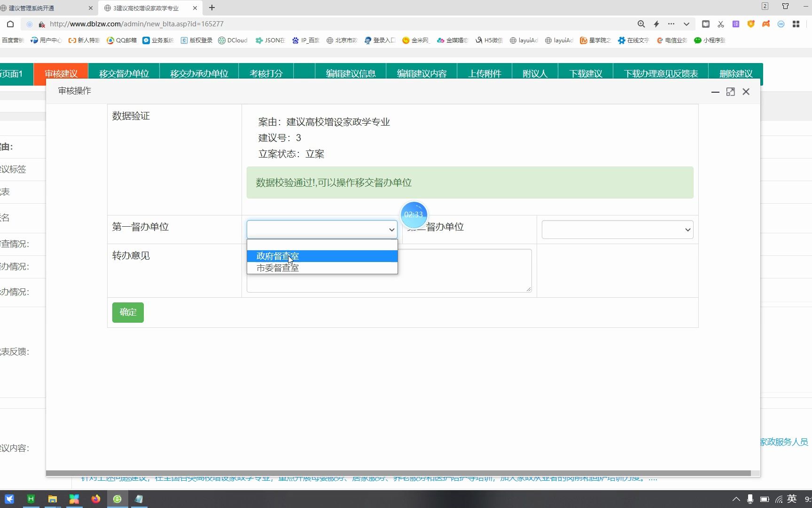Expand the address bar chevron dropdown

[687, 24]
